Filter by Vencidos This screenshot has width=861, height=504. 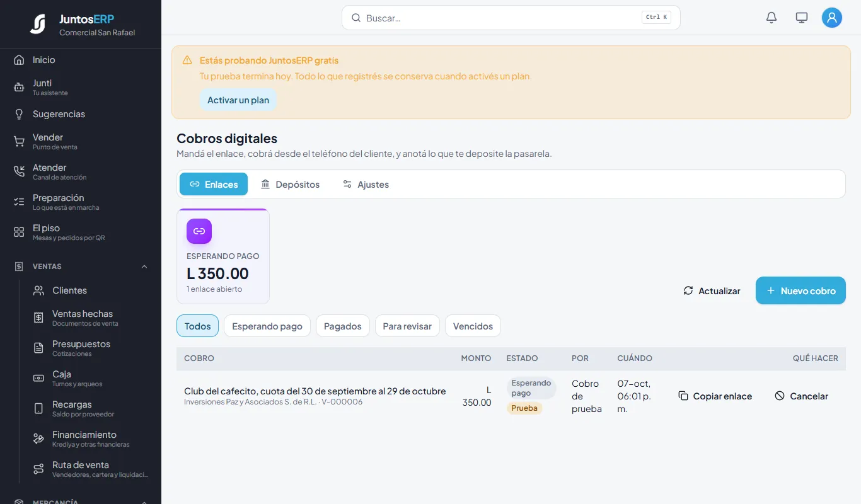(x=473, y=326)
